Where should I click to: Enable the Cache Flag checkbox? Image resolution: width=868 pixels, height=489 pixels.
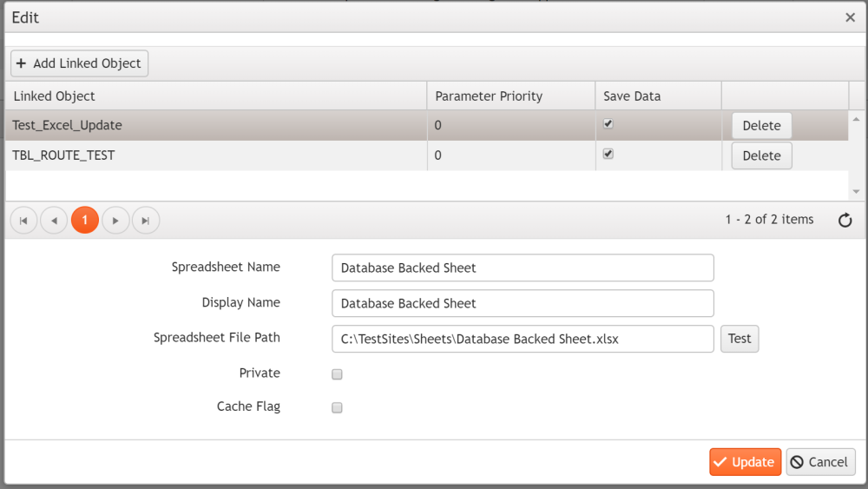(x=338, y=407)
